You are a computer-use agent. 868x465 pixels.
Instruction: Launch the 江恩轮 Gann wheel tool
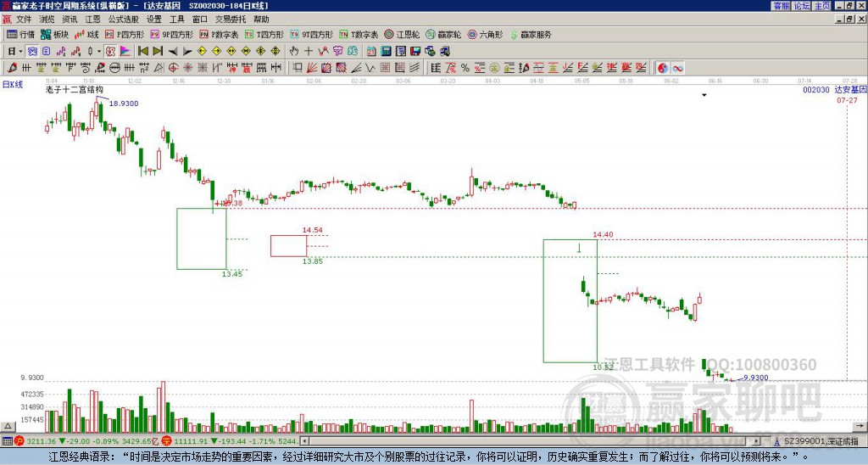coord(403,34)
